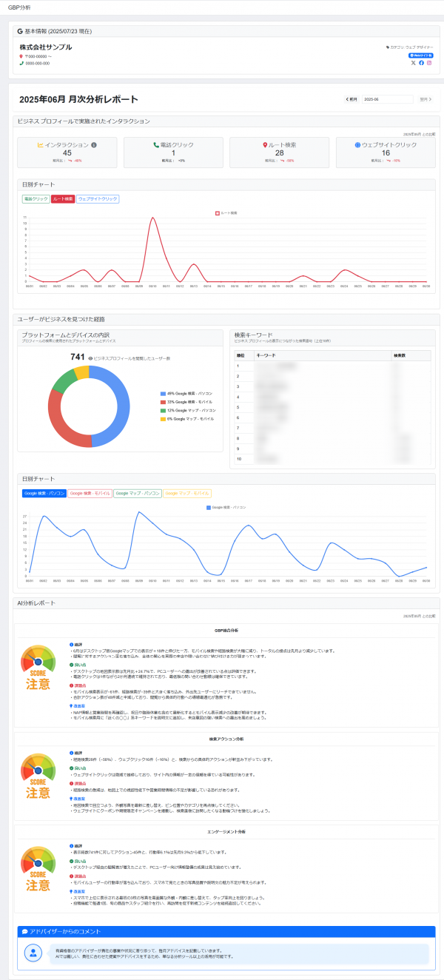
Task: Click rank 1 row in keyword table
Action: [333, 366]
